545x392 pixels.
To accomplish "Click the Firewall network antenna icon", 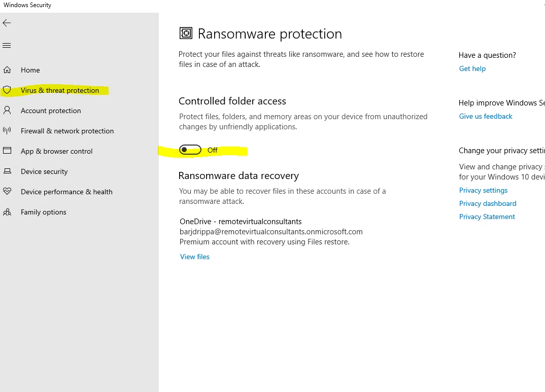I will (x=7, y=130).
